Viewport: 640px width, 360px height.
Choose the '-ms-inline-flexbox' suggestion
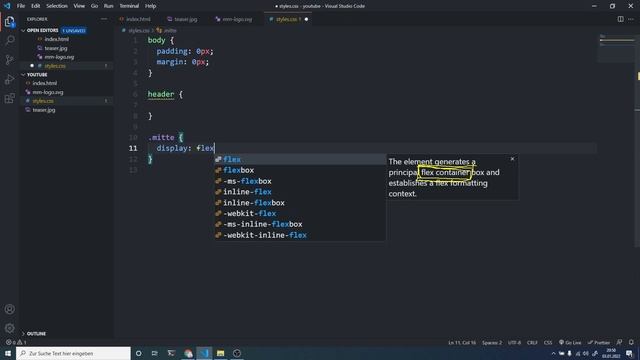(300, 224)
